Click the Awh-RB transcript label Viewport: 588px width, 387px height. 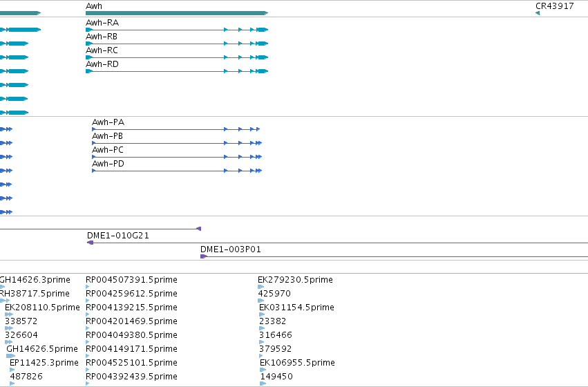coord(102,37)
